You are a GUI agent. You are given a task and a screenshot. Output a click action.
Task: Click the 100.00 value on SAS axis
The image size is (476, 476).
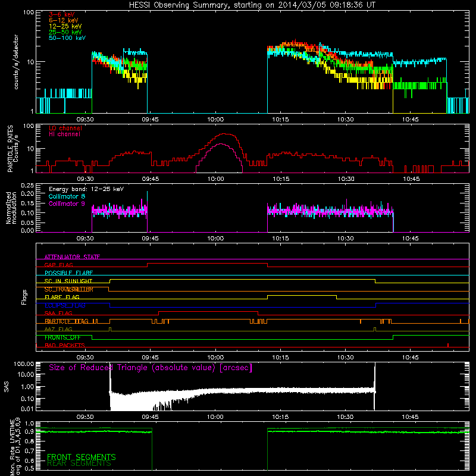coord(24,364)
